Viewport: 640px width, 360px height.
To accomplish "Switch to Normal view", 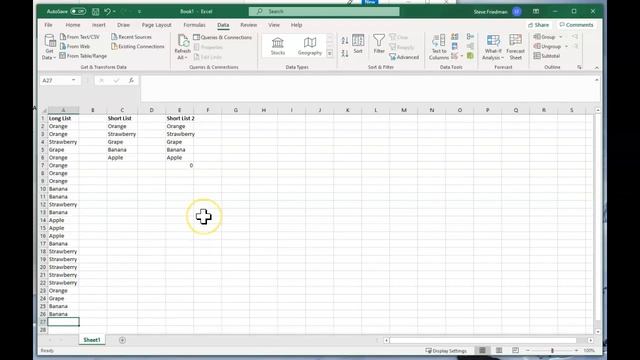I will click(x=482, y=350).
